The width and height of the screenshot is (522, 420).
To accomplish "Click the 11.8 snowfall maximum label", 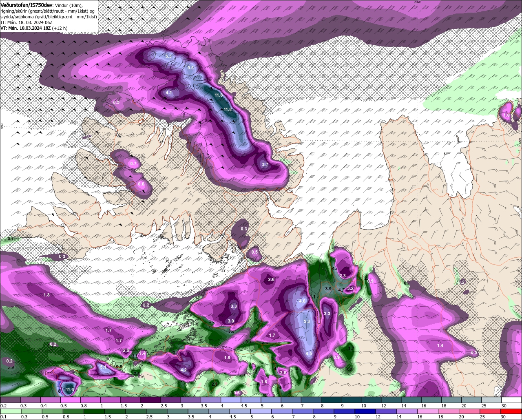I will click(x=228, y=109).
